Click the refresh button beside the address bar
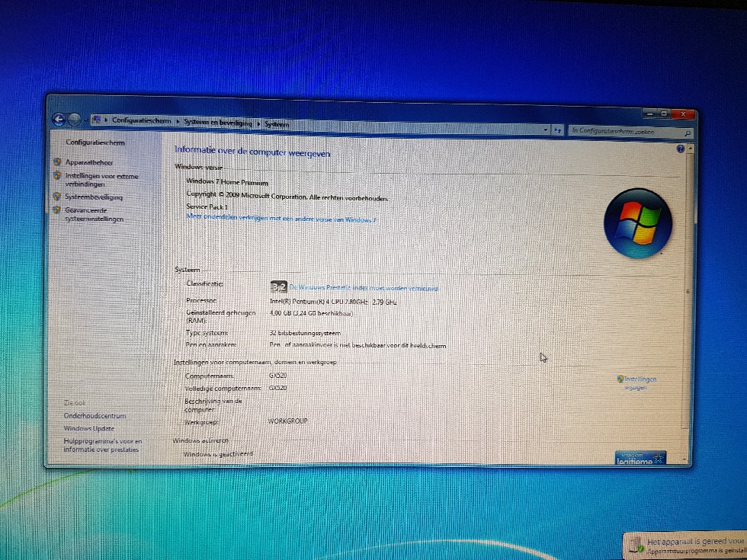Viewport: 747px width, 560px height. (x=558, y=130)
